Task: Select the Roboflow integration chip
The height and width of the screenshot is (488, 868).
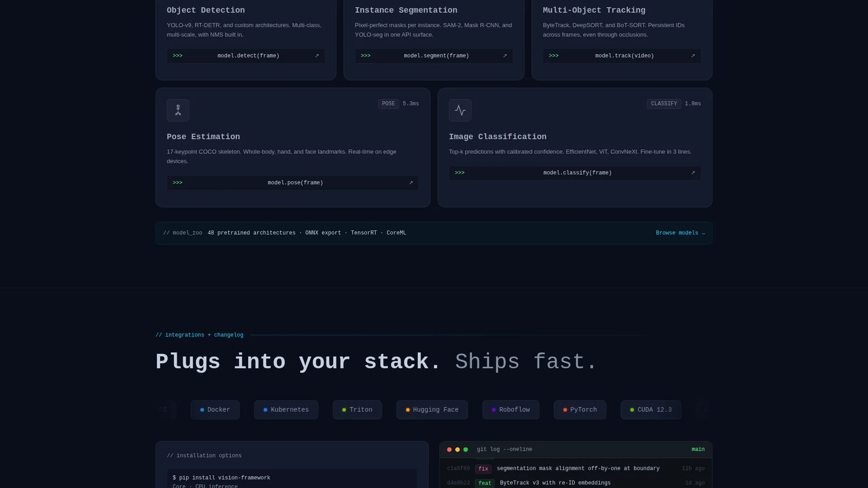Action: pyautogui.click(x=511, y=410)
